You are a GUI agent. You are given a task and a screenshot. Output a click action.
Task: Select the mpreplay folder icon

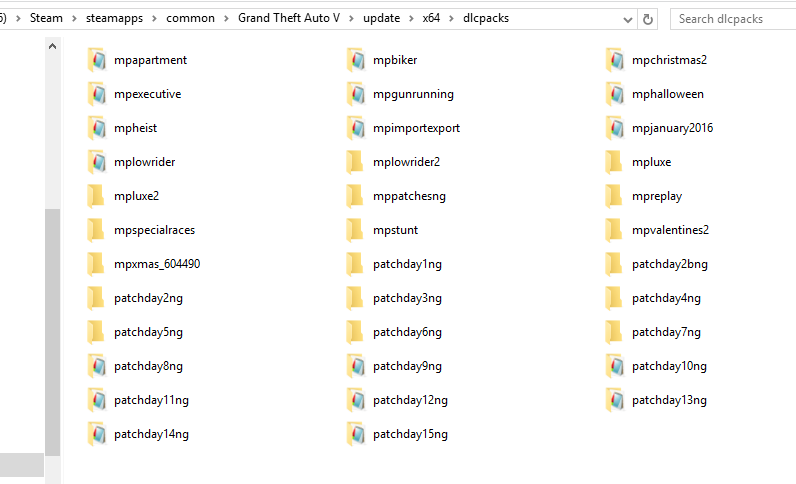(614, 196)
